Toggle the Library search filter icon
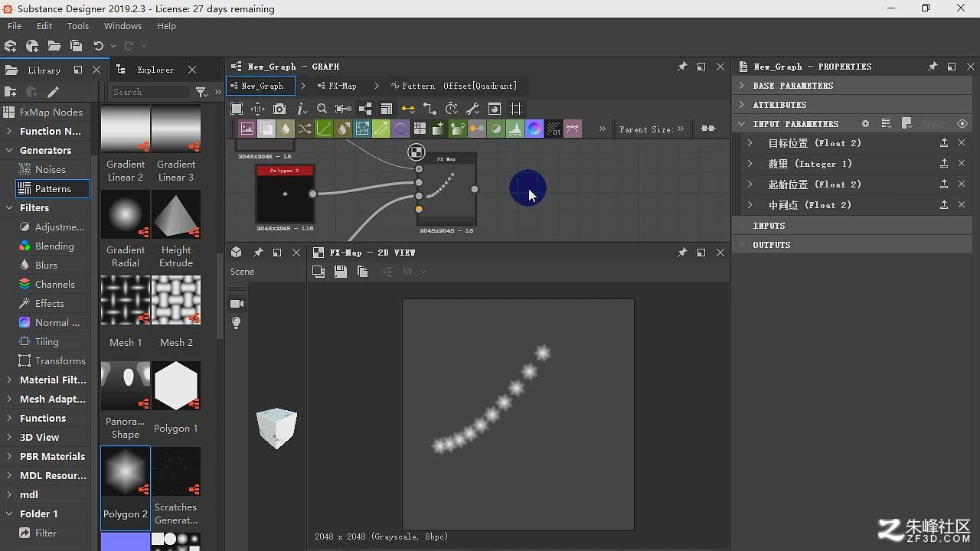 point(201,92)
